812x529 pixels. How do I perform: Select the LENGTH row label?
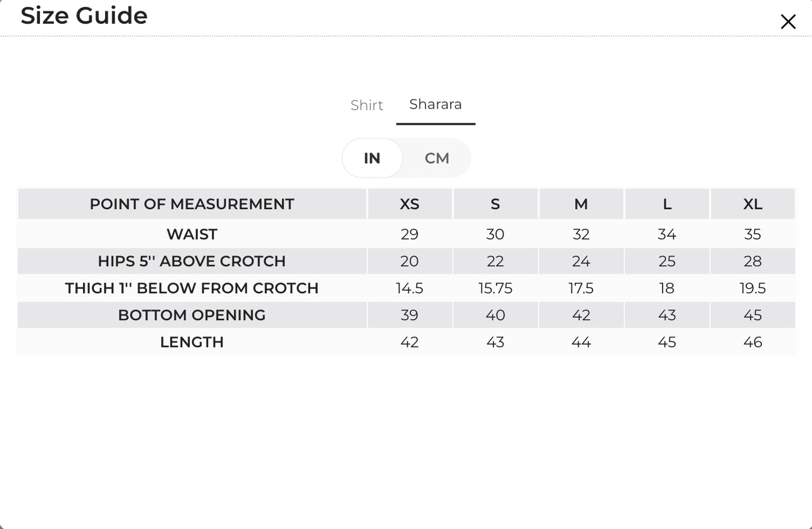tap(192, 342)
